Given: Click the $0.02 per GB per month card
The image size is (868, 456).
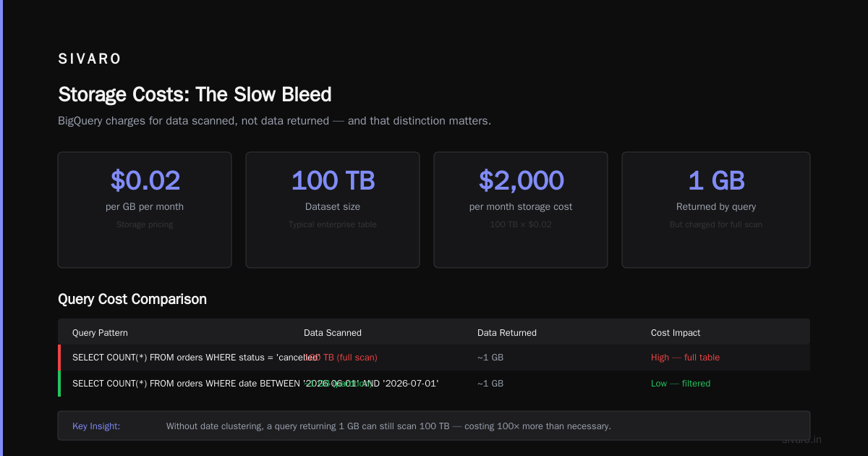Looking at the screenshot, I should coord(145,210).
